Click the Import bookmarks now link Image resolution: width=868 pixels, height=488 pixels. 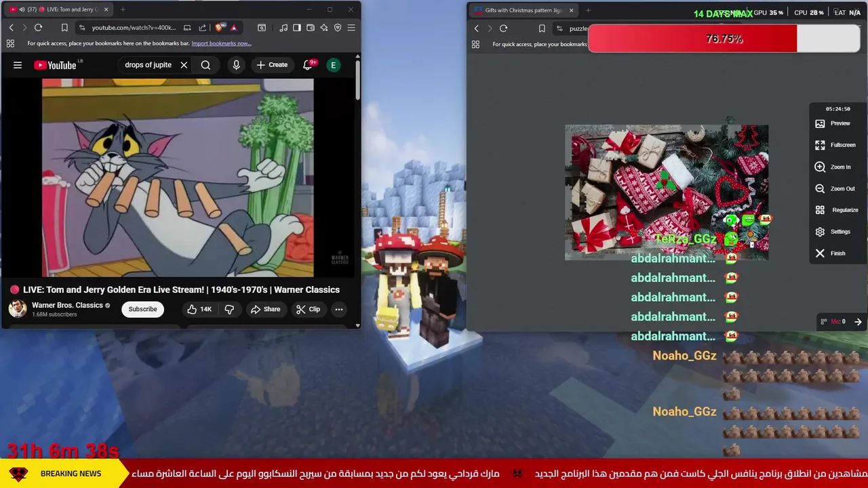[x=221, y=43]
